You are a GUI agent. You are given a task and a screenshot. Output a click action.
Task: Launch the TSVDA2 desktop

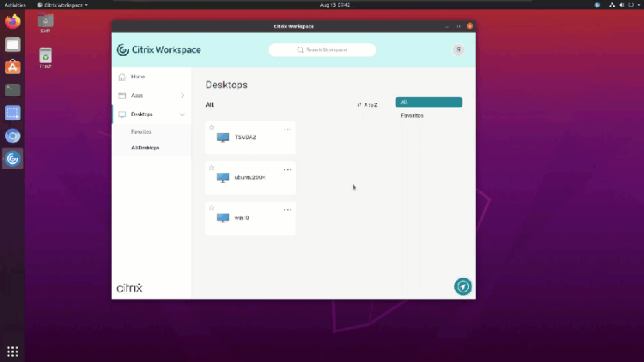[x=251, y=137]
